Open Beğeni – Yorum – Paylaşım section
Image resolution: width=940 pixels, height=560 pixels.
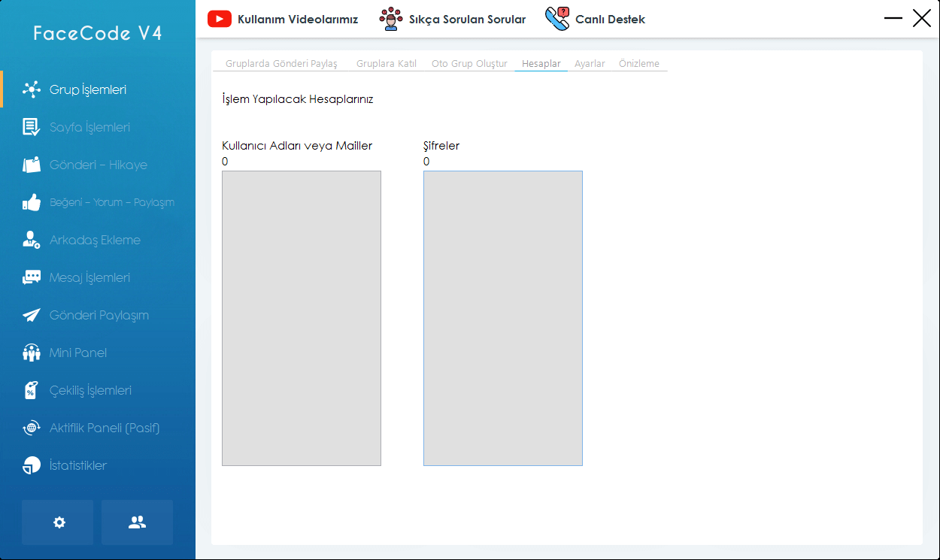coord(112,202)
